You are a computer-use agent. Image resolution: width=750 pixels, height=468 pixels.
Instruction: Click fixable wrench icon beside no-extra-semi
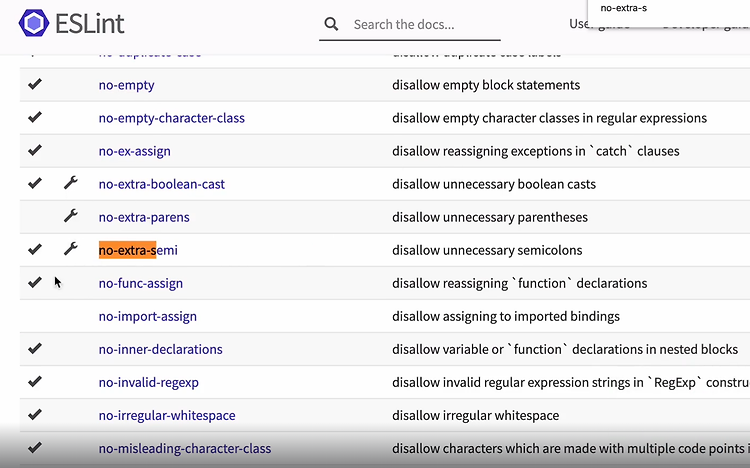pyautogui.click(x=70, y=249)
